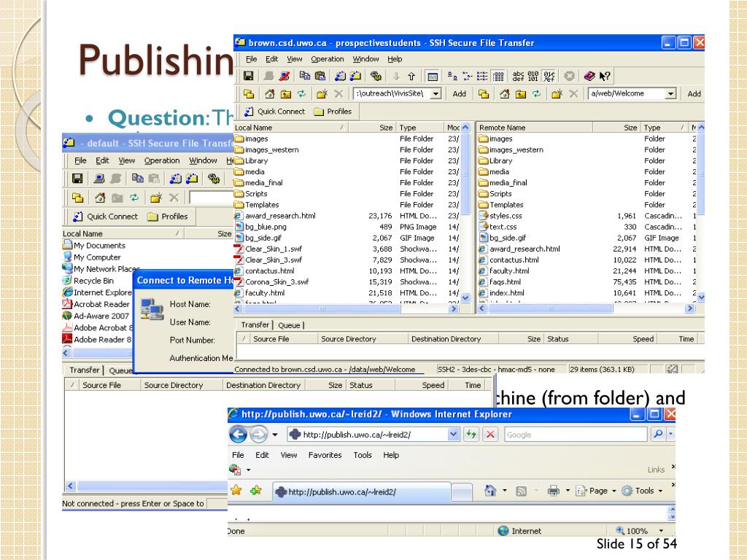
Task: Switch to Small Icons view in the brown.csd.uwo.ca toolbar
Action: coord(468,76)
